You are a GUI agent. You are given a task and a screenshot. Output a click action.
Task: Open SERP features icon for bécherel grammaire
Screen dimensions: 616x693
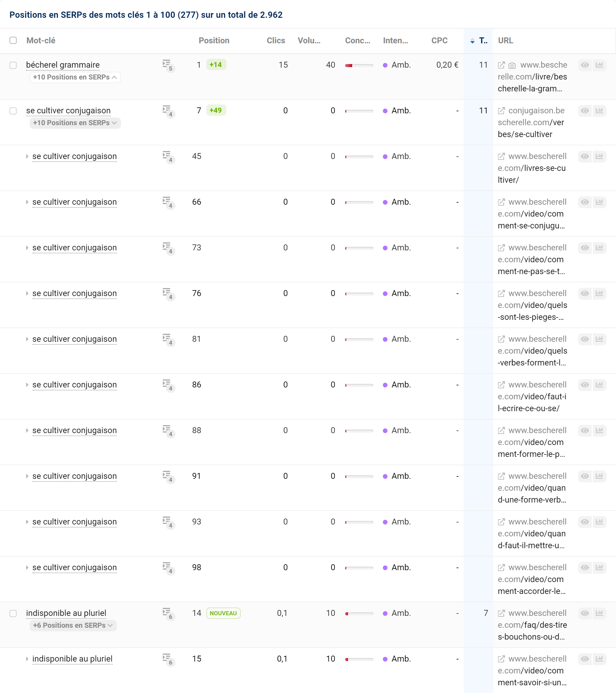[x=168, y=66]
